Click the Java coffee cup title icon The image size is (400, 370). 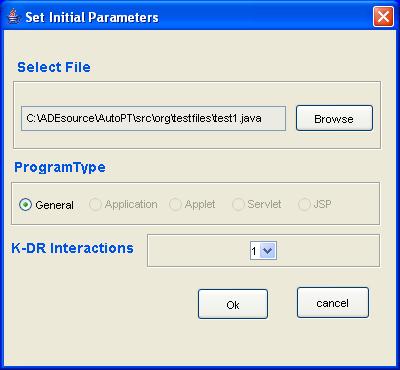14,16
